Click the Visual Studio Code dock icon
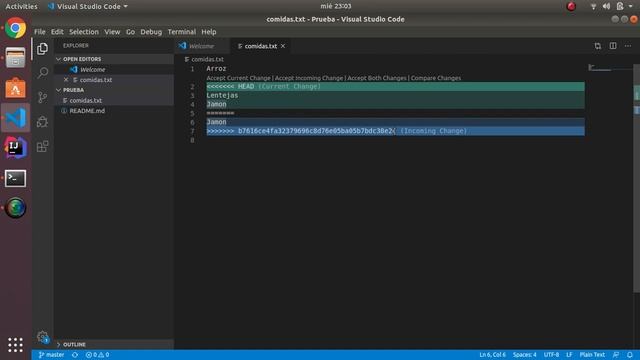 16,118
